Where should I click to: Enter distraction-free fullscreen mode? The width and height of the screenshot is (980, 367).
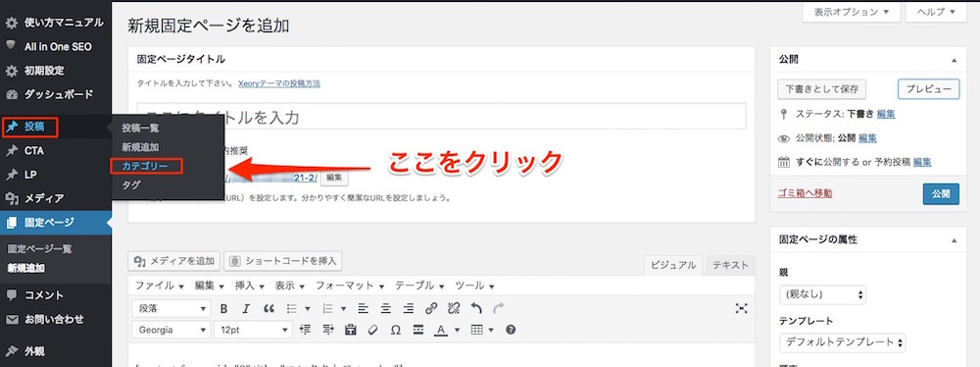pyautogui.click(x=741, y=308)
